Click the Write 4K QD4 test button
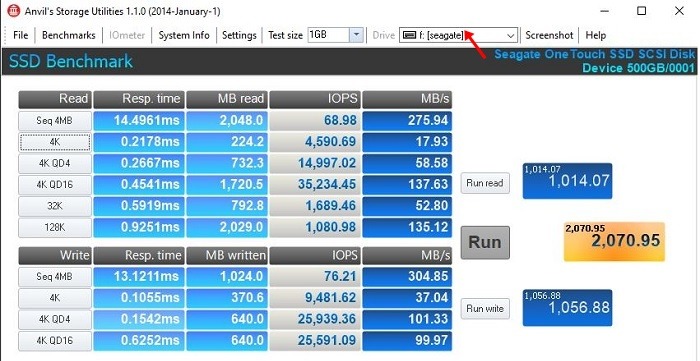 [x=55, y=320]
